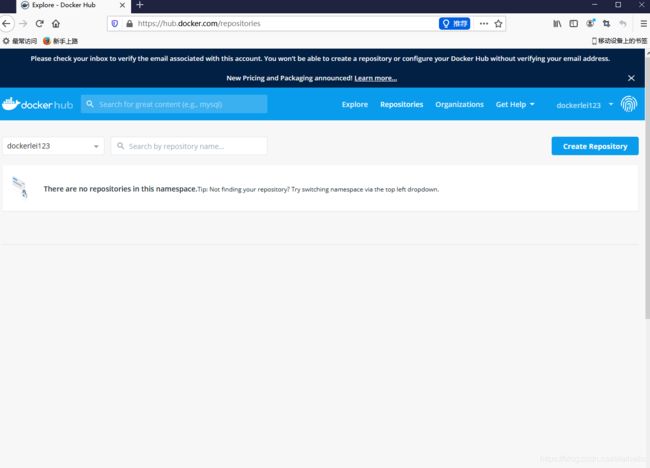650x468 pixels.
Task: Open the Firefox hamburger menu
Action: pyautogui.click(x=643, y=24)
